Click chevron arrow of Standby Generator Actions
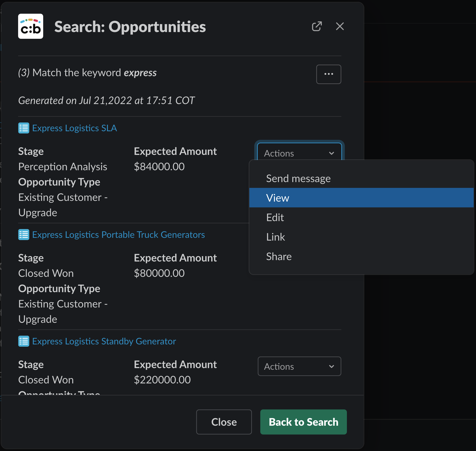 (x=332, y=366)
